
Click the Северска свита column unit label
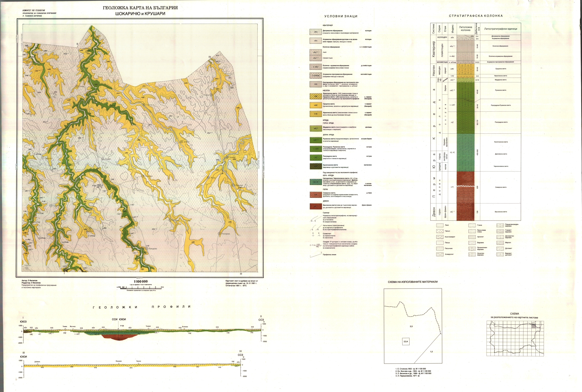[x=501, y=187]
